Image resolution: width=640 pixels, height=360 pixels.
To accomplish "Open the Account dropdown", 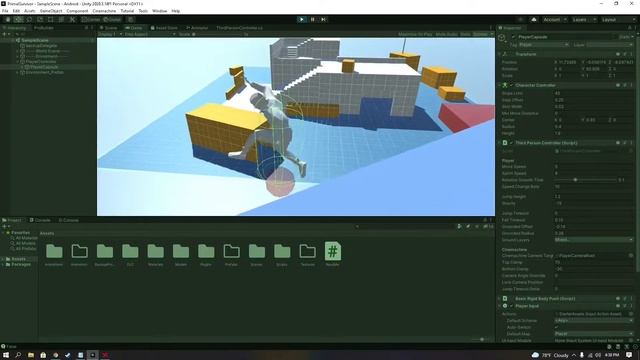I will 554,20.
